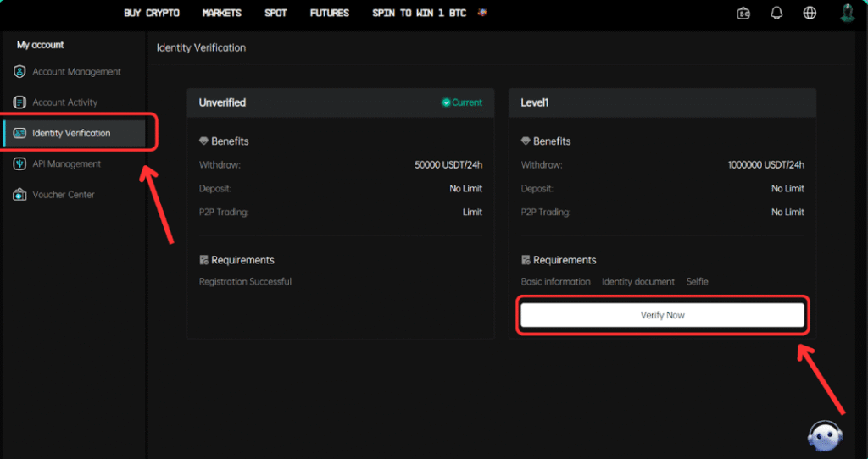This screenshot has width=868, height=459.
Task: Open the BC chat bubble icon
Action: tap(743, 14)
